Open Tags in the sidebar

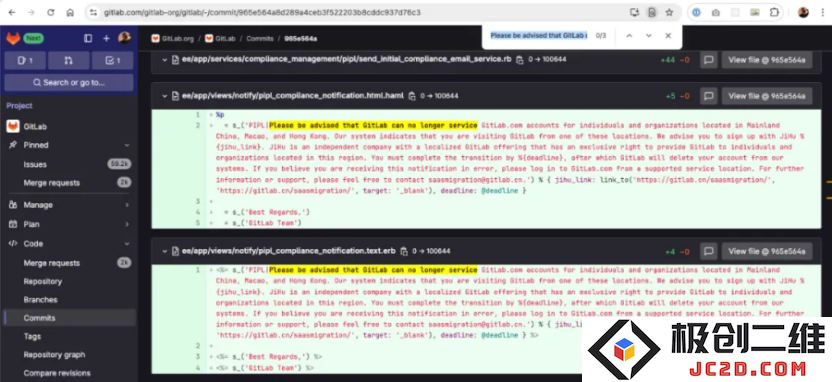point(69,336)
